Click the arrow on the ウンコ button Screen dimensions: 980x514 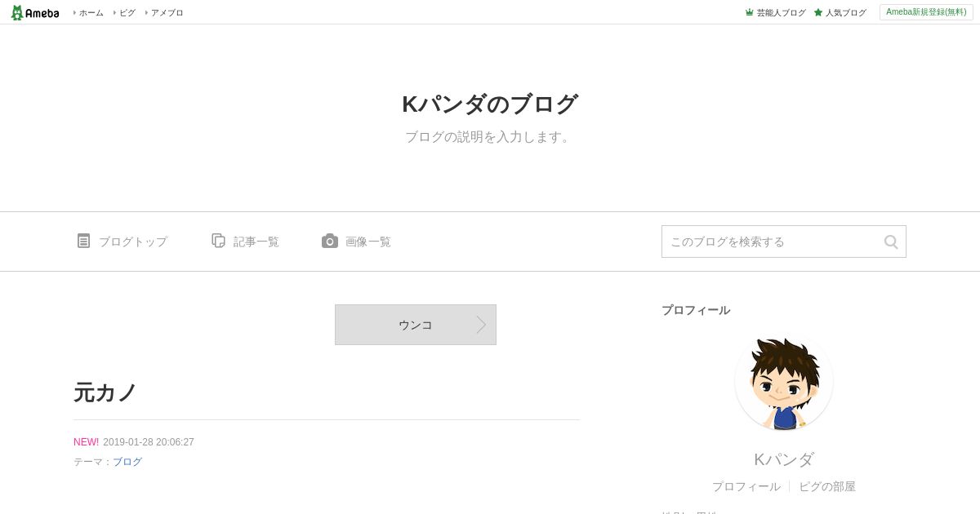(481, 325)
